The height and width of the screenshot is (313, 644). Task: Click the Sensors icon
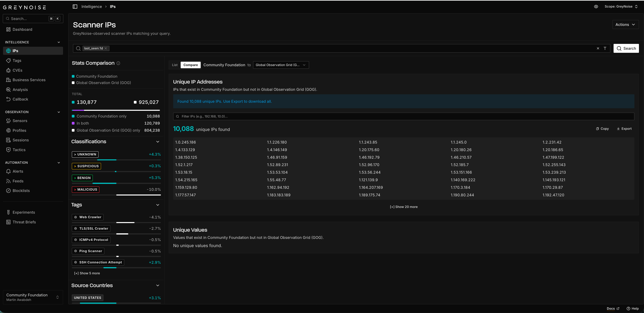coord(8,121)
